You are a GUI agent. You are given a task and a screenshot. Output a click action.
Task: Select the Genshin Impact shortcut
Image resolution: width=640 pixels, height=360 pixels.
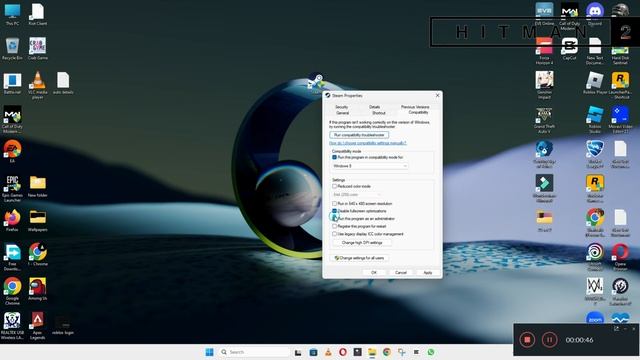pos(544,85)
